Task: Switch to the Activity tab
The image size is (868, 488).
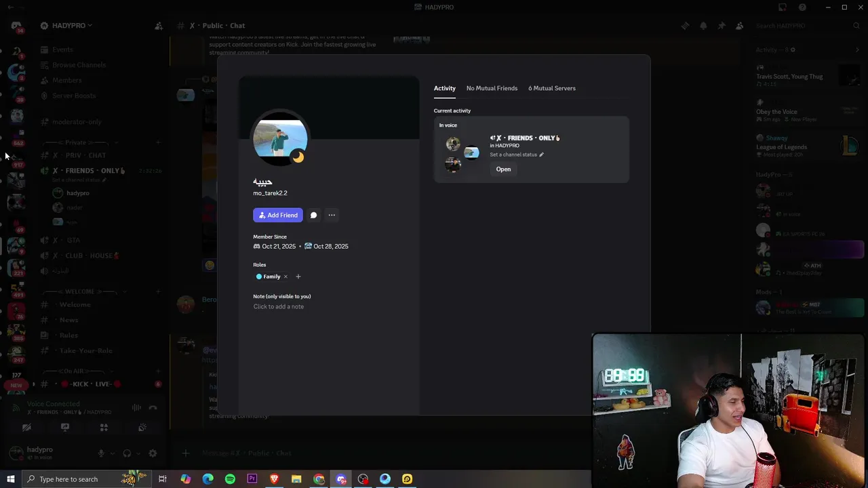Action: [445, 88]
